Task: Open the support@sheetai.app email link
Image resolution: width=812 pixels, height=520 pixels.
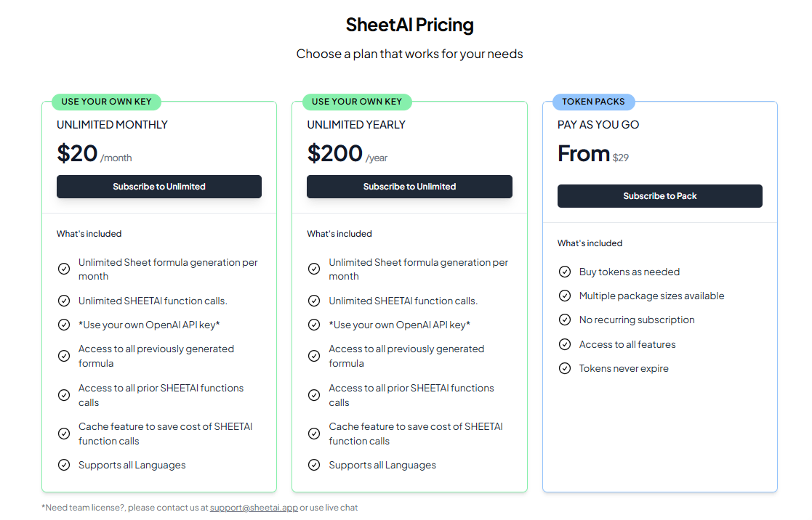Action: pos(253,508)
